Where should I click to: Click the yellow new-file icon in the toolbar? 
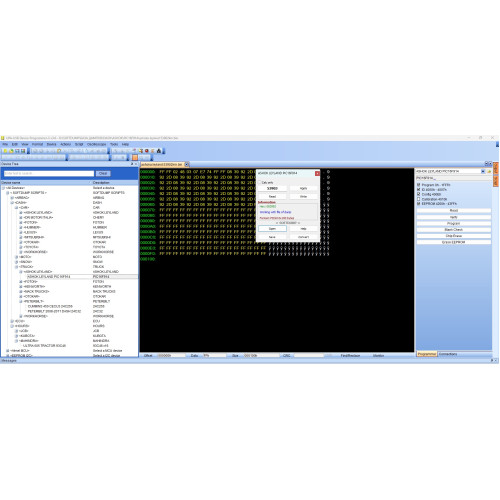pyautogui.click(x=5, y=151)
